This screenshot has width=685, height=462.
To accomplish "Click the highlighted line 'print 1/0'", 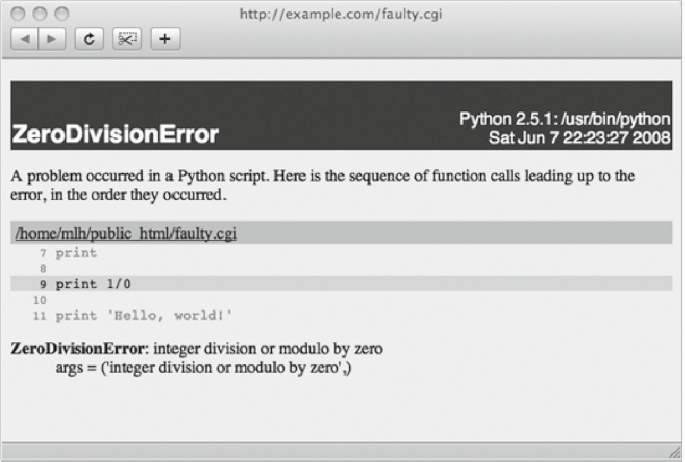I will coord(92,284).
